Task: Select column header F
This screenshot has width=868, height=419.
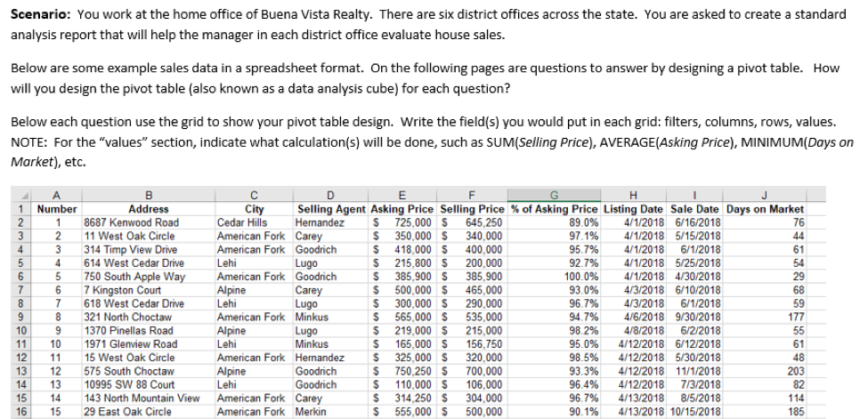Action: 472,195
